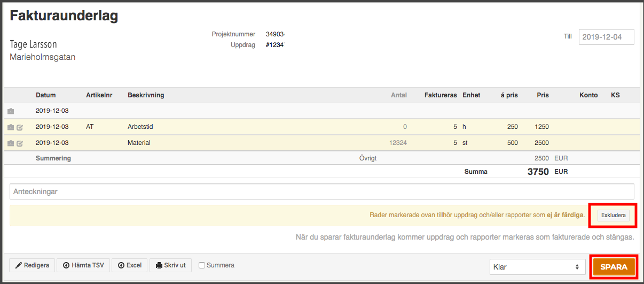
Task: Click the Till date field 2019-12-04
Action: pos(607,37)
